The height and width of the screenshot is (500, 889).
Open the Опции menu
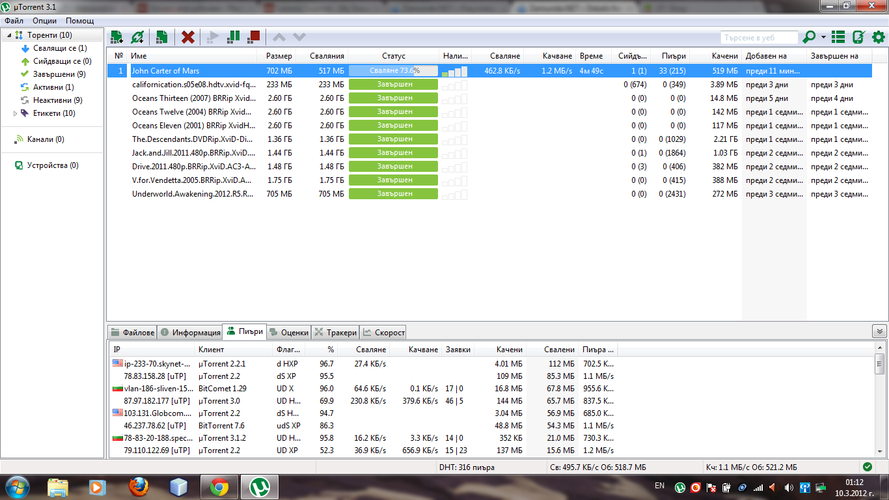coord(44,20)
